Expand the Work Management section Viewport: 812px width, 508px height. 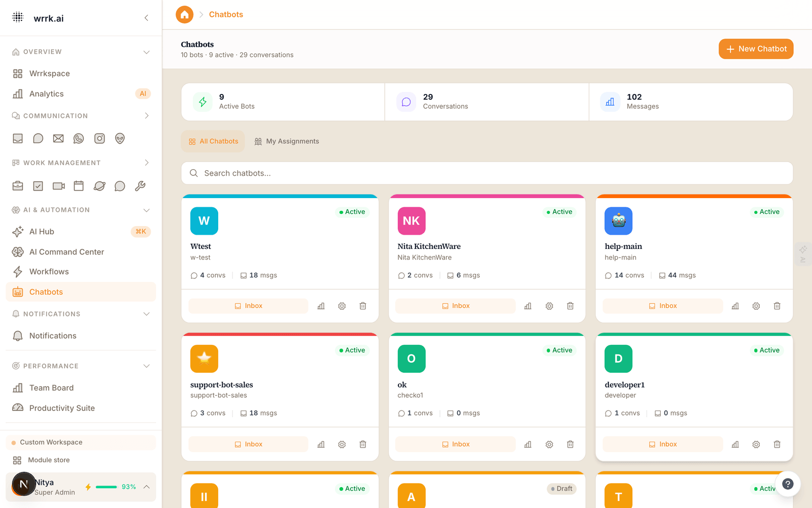pyautogui.click(x=146, y=163)
